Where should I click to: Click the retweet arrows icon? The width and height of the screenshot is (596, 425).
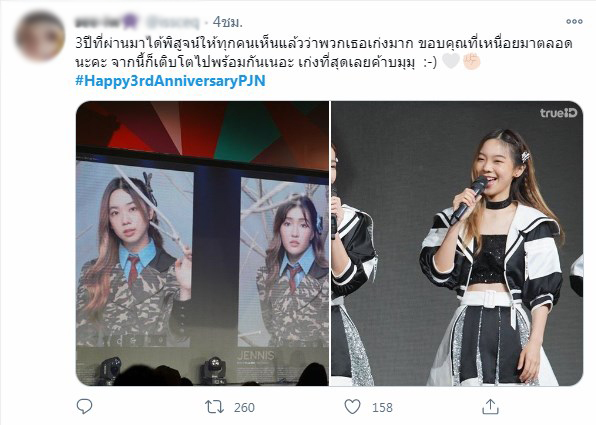214,407
